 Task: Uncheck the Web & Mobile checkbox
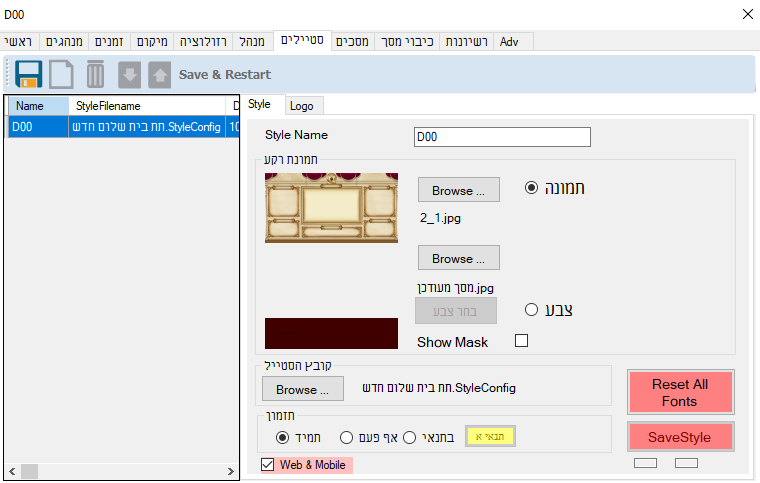(x=267, y=464)
